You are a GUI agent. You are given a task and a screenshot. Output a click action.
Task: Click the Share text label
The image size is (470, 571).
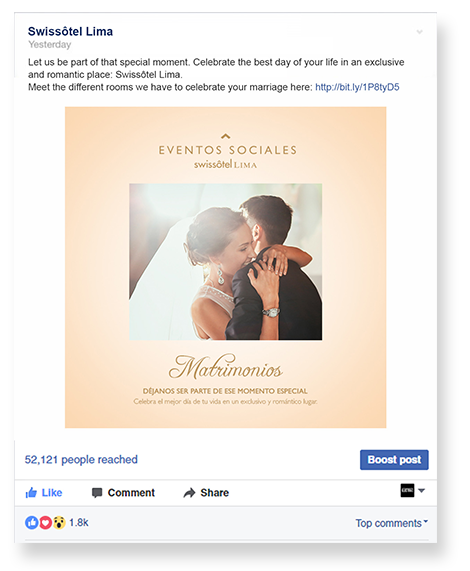[x=214, y=493]
